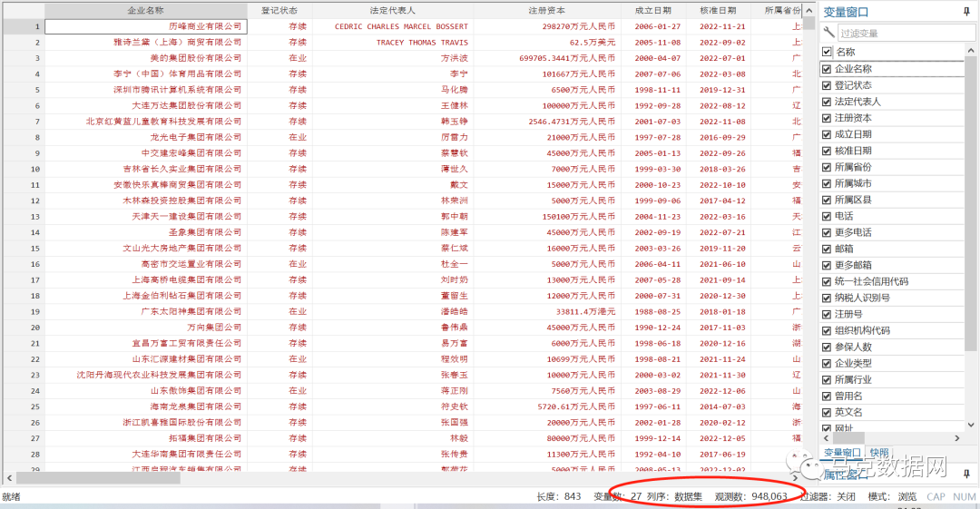Image resolution: width=980 pixels, height=509 pixels.
Task: Click the 成立日期 column header
Action: pos(653,11)
